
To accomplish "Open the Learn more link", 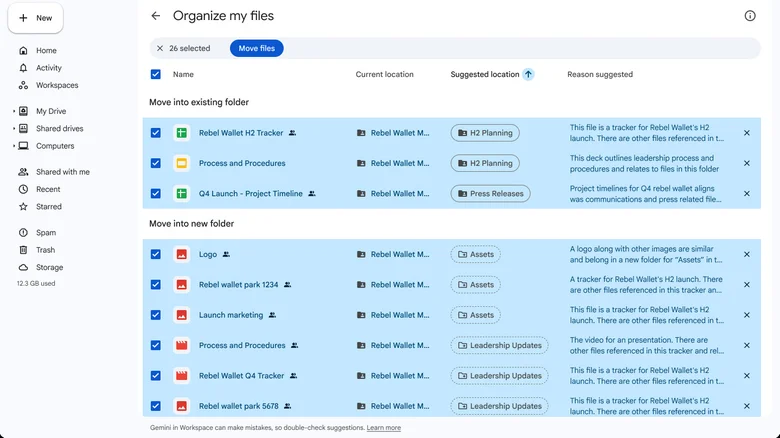I will coord(384,428).
